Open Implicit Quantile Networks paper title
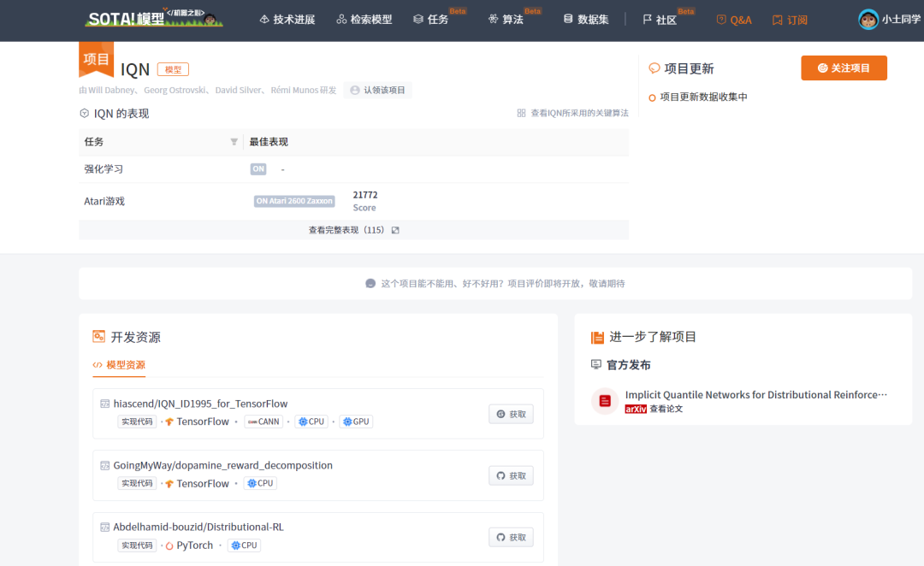The image size is (924, 566). 756,395
